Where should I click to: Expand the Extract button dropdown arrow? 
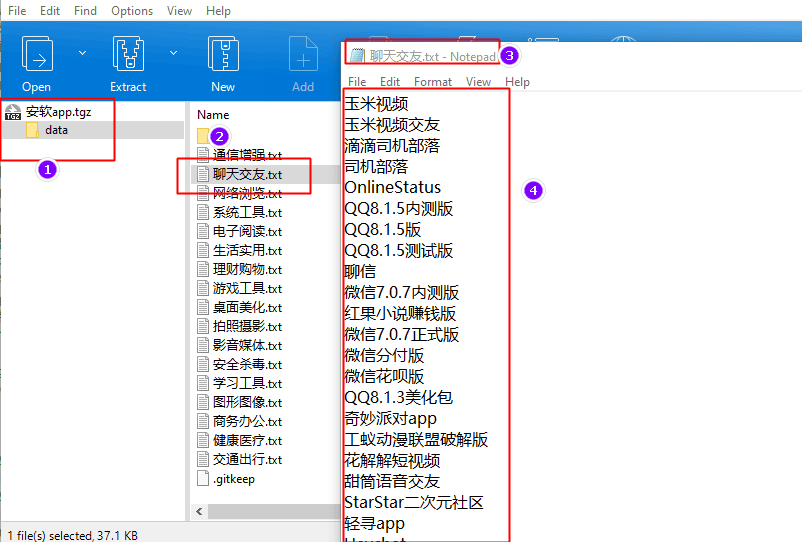coord(173,53)
